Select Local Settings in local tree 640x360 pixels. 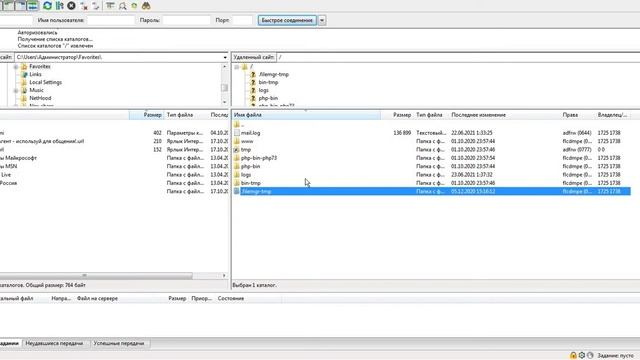[x=45, y=82]
